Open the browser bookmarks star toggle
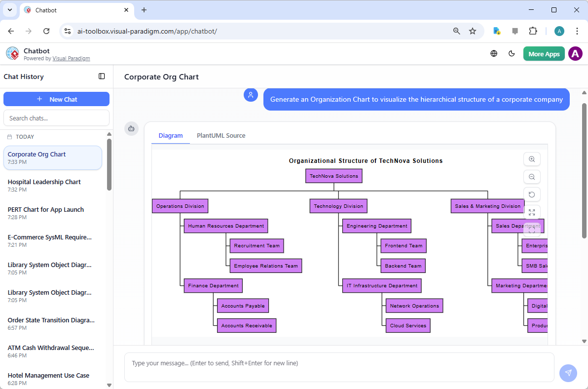This screenshot has height=389, width=588. pyautogui.click(x=473, y=31)
